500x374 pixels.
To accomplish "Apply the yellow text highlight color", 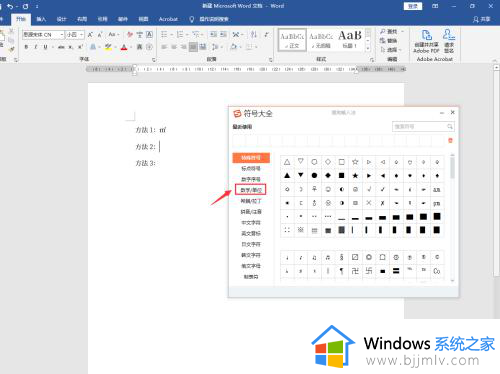I will 108,47.
